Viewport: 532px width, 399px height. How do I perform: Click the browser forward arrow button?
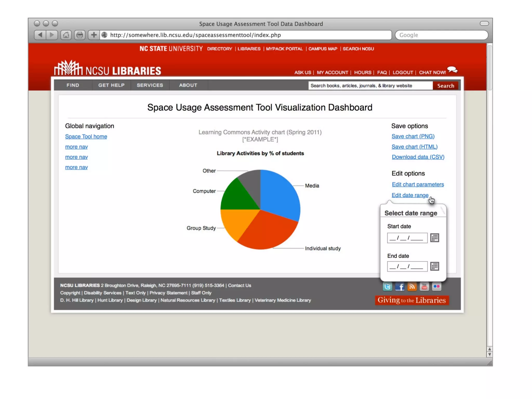[52, 35]
